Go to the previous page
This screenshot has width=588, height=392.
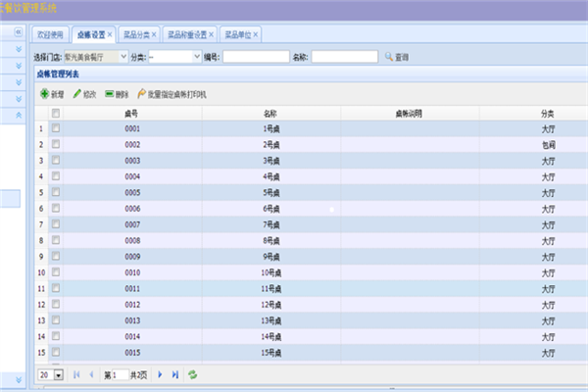pos(91,374)
